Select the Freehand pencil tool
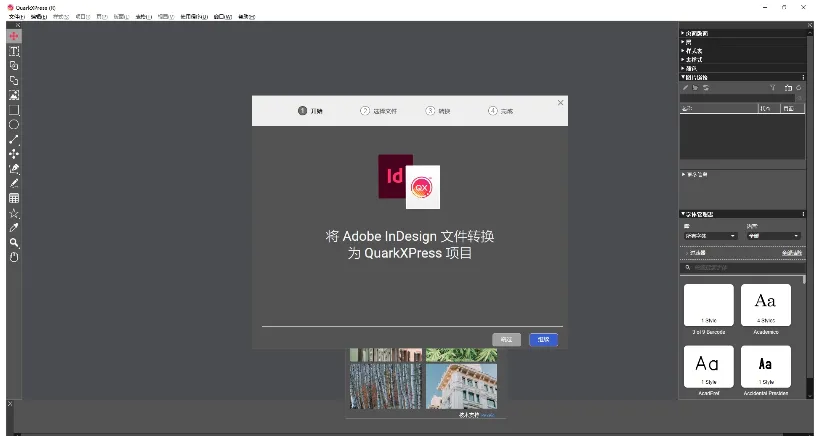 (x=14, y=184)
